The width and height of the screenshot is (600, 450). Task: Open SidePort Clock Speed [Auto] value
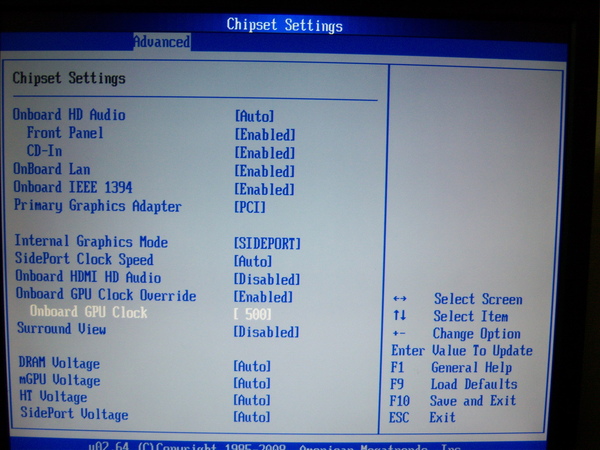(x=253, y=261)
